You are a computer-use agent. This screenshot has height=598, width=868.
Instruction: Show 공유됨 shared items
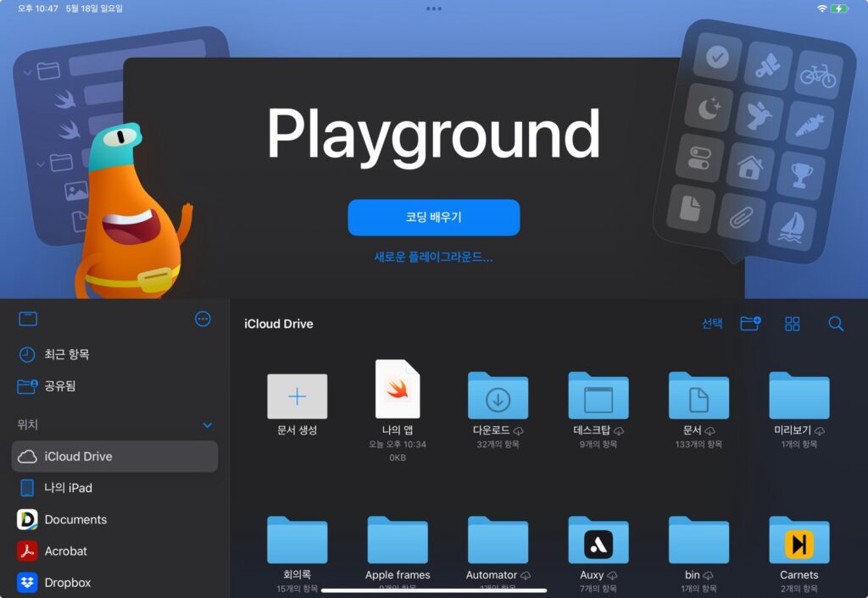(x=114, y=385)
